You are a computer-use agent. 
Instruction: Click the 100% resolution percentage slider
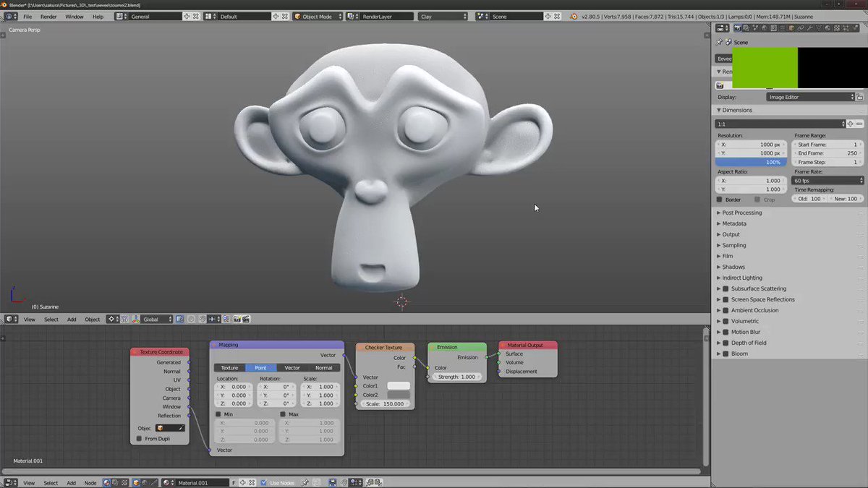[x=752, y=162]
